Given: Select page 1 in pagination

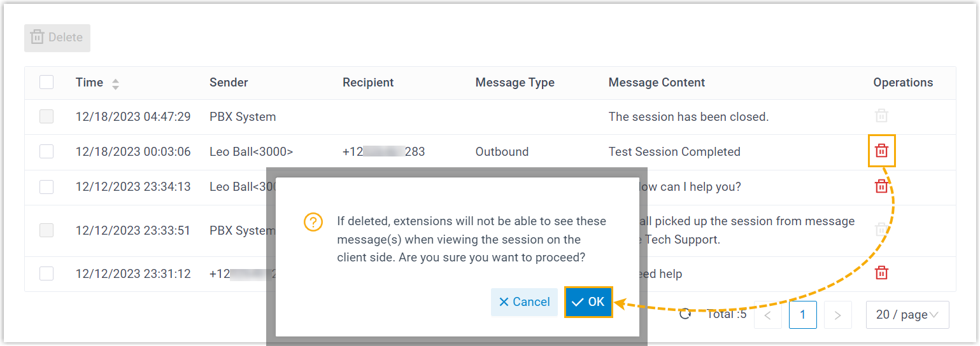Looking at the screenshot, I should pos(802,315).
